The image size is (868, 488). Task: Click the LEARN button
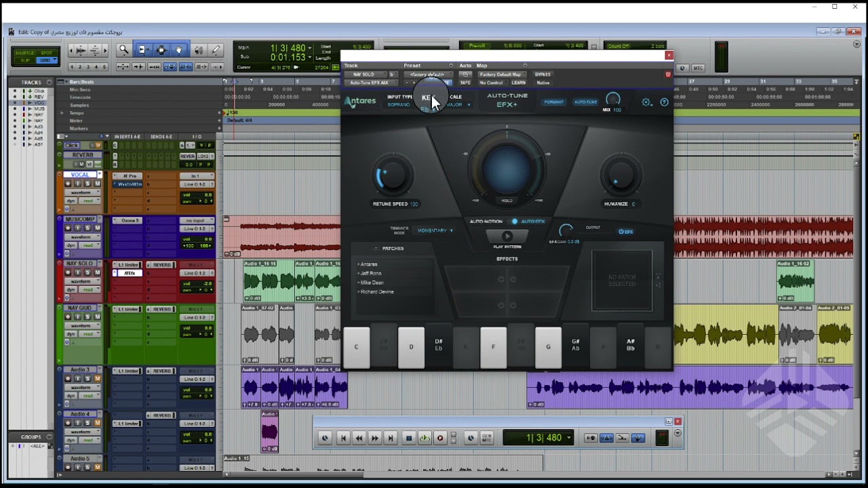click(519, 83)
